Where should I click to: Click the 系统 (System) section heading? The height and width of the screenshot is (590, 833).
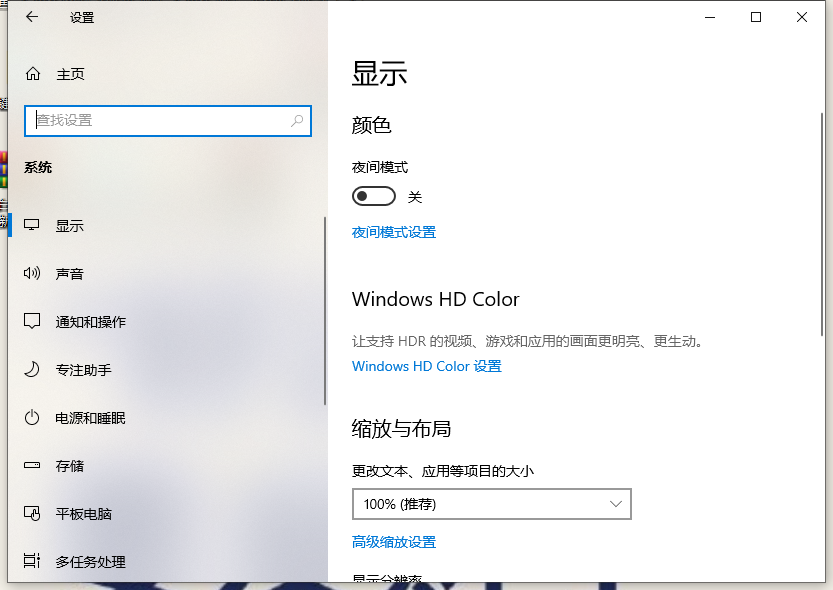(x=38, y=167)
